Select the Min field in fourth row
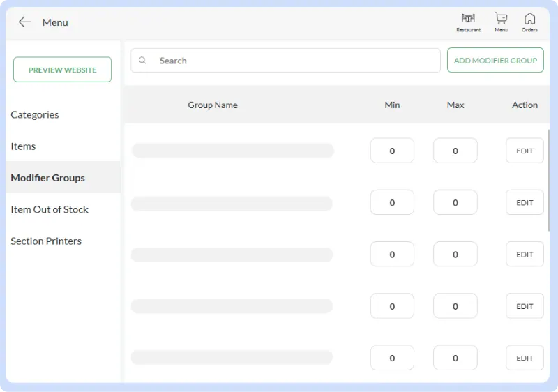The height and width of the screenshot is (392, 558). click(x=392, y=306)
